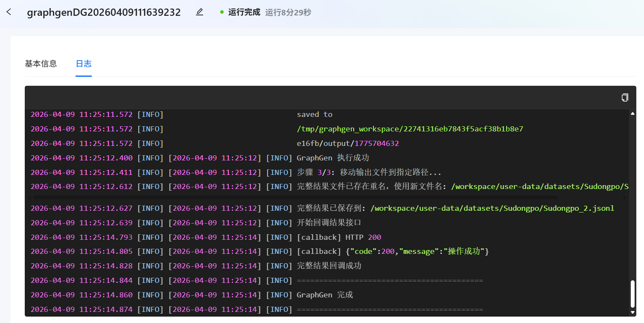This screenshot has height=323, width=644.
Task: Click the log scrollbar down arrow
Action: 632,312
